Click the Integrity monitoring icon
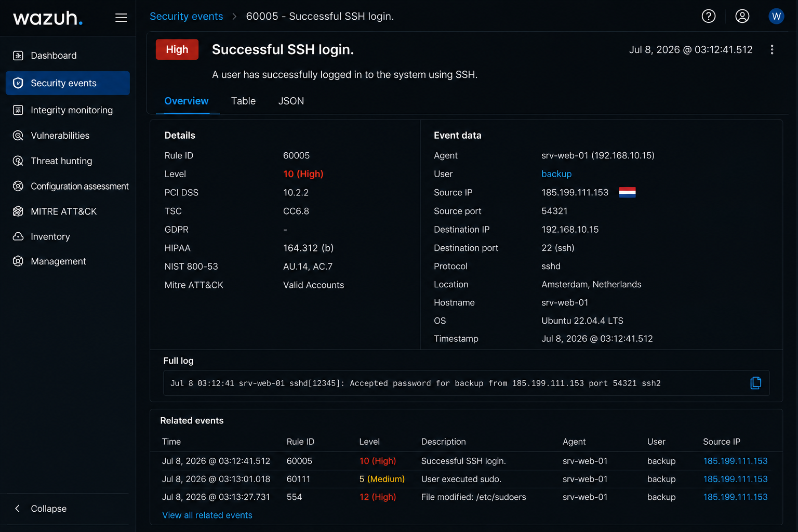Viewport: 798px width, 532px height. [x=18, y=110]
